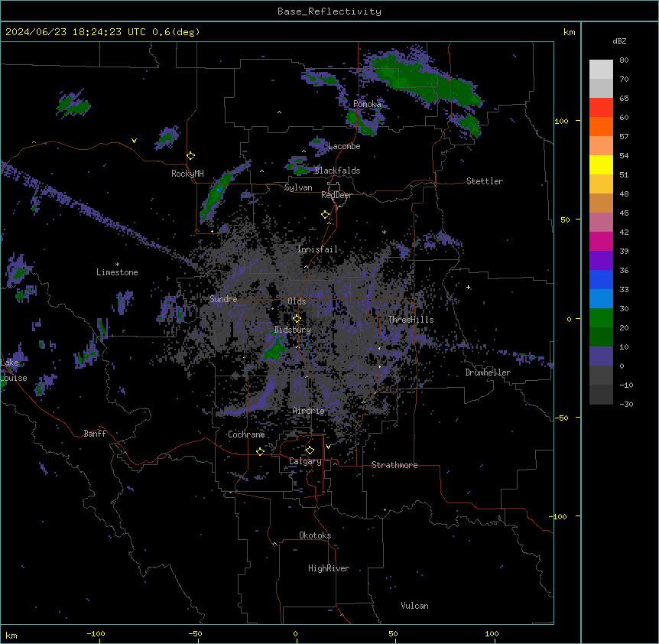Click the HighRiver label
Screen dimensions: 659x644
pos(329,568)
